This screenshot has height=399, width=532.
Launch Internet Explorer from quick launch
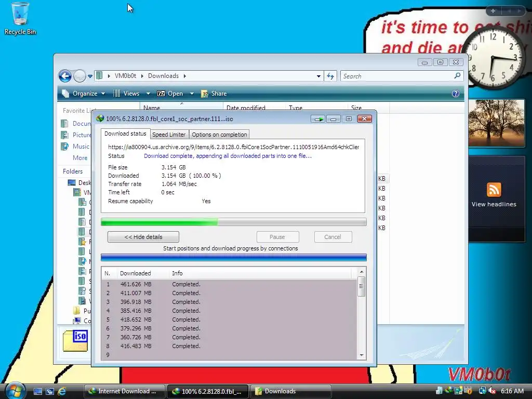pyautogui.click(x=62, y=391)
